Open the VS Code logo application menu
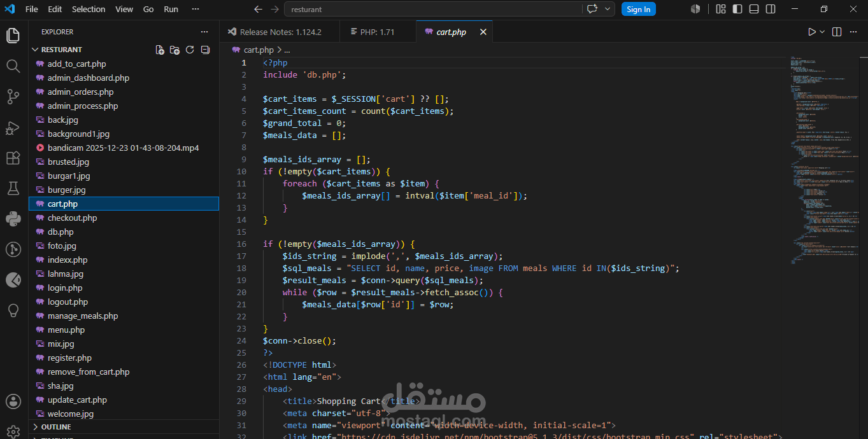This screenshot has height=439, width=868. pos(10,9)
